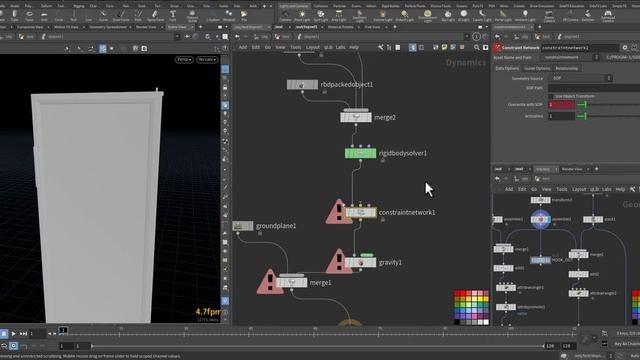The height and width of the screenshot is (360, 640).
Task: Click the play button in the playbar
Action: click(13, 333)
